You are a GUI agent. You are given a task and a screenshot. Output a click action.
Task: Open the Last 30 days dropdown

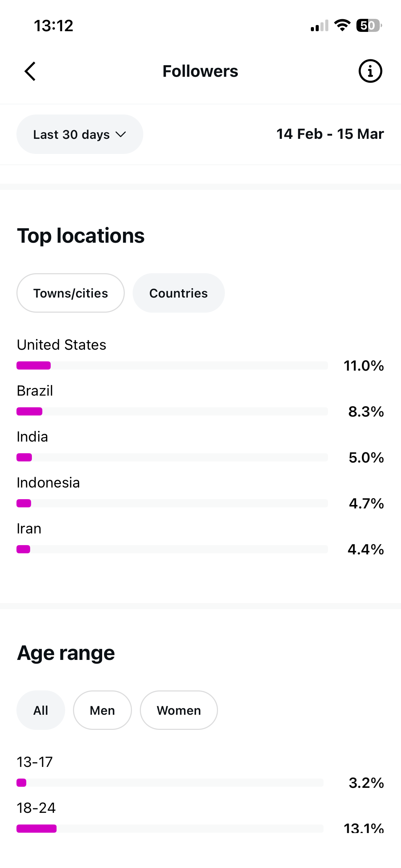tap(80, 134)
